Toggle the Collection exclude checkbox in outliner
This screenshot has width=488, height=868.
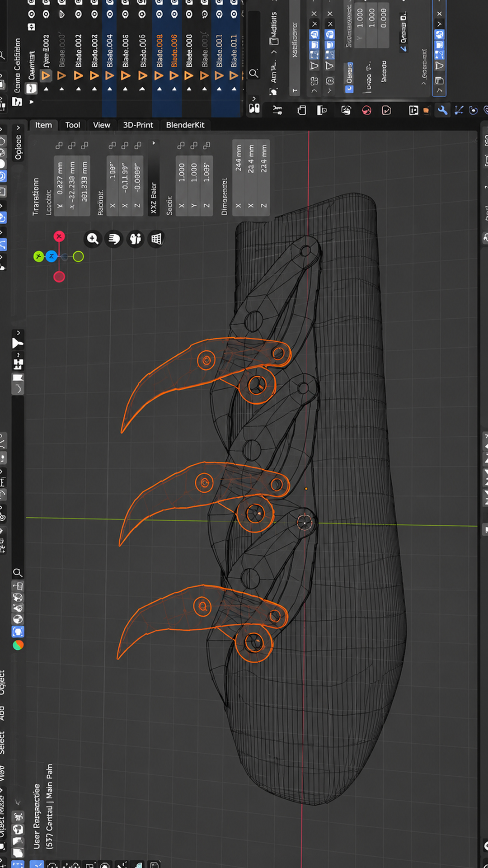(32, 27)
